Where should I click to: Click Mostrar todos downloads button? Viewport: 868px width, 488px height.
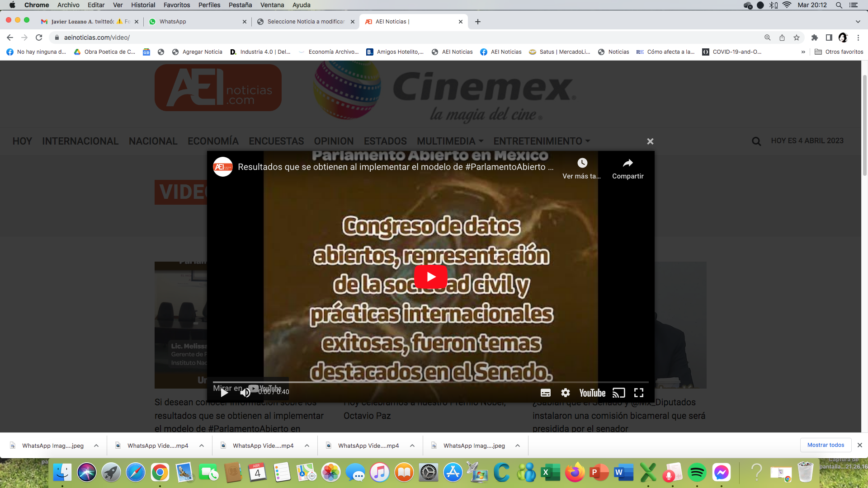[x=826, y=445]
